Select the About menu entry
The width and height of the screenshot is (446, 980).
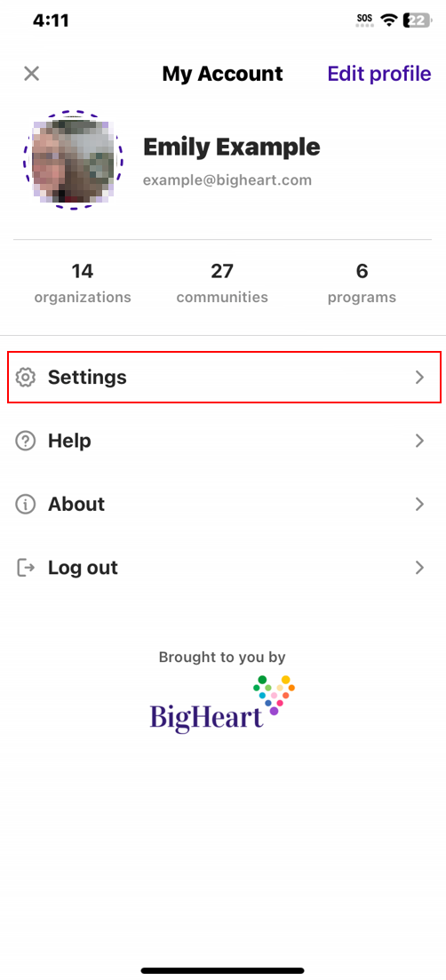tap(223, 505)
